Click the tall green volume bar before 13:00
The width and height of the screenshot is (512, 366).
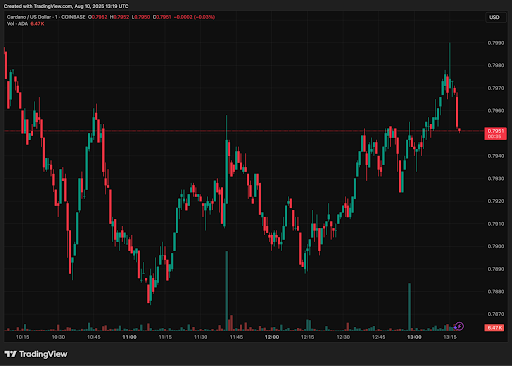409,307
